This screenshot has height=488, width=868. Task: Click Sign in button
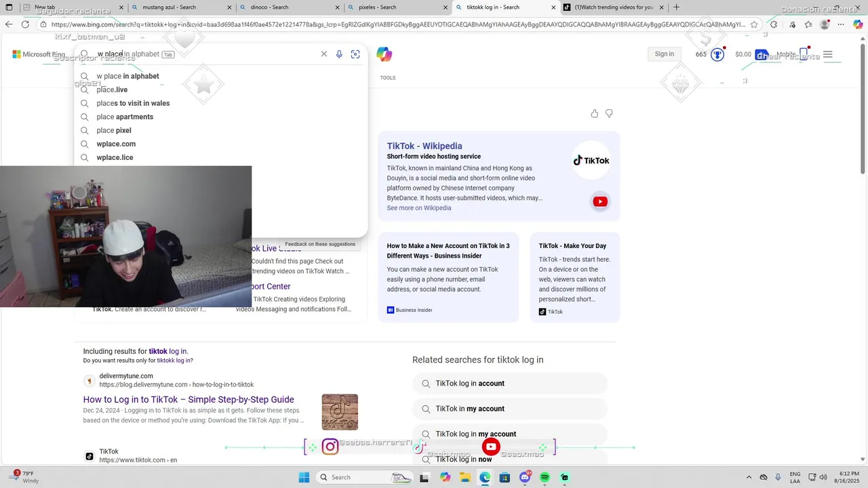coord(665,54)
